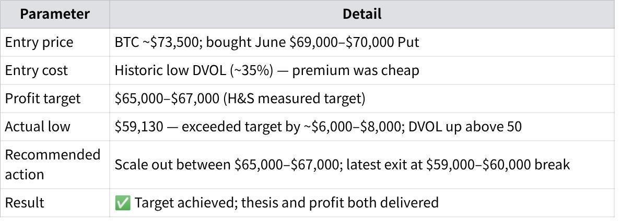
Task: Click the 'bought June $69,000–$70,000 Put' text
Action: [x=312, y=42]
